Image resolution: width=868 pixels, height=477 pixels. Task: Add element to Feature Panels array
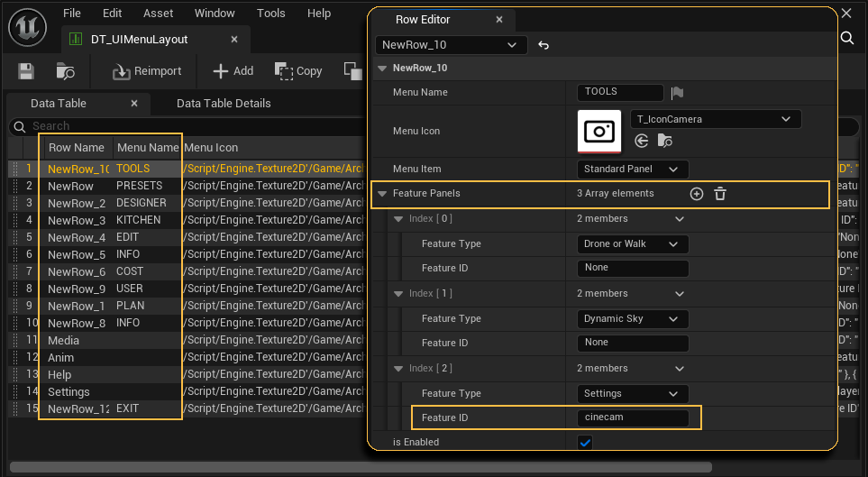(x=697, y=194)
